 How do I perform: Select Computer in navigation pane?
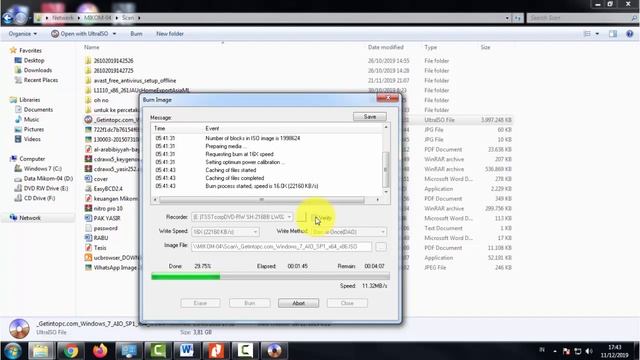[x=28, y=159]
